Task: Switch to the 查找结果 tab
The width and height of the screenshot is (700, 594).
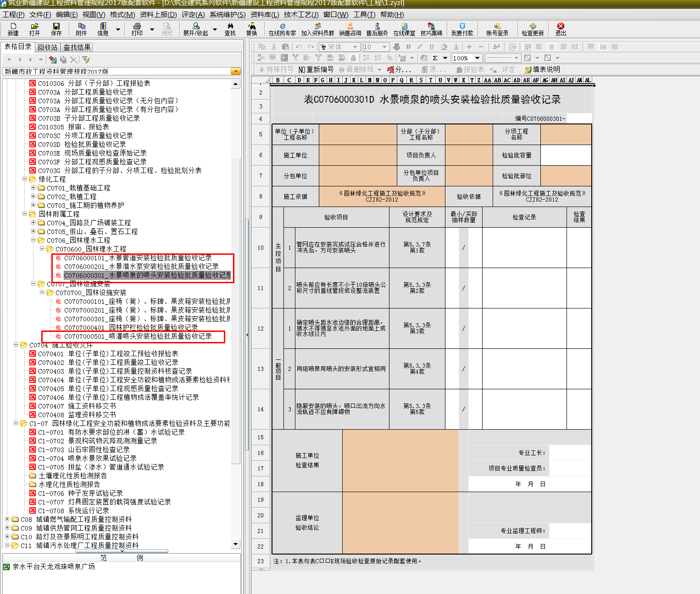Action: tap(77, 47)
